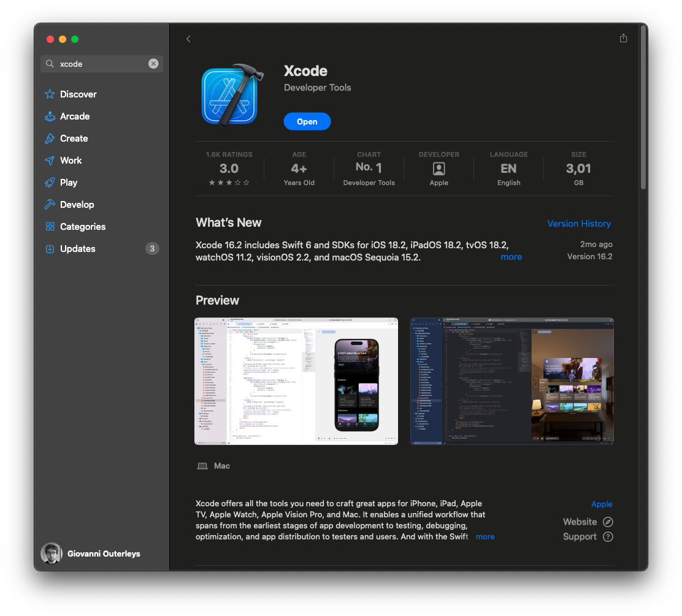Click the Discover star icon
682x616 pixels.
[x=50, y=94]
